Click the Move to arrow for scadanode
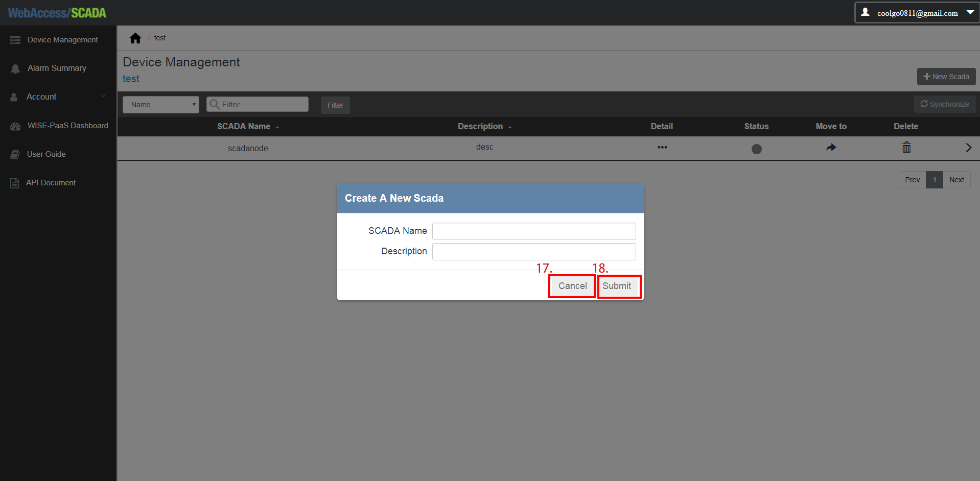 point(831,148)
